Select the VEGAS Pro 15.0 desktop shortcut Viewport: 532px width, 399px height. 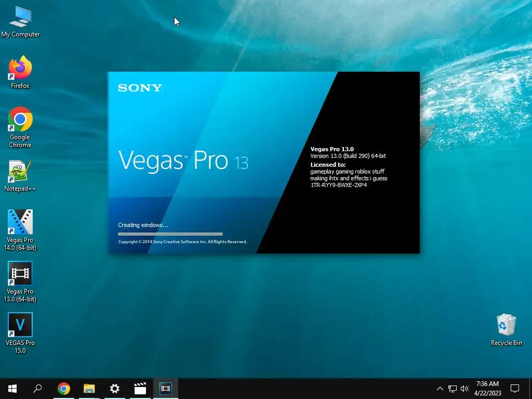[20, 333]
